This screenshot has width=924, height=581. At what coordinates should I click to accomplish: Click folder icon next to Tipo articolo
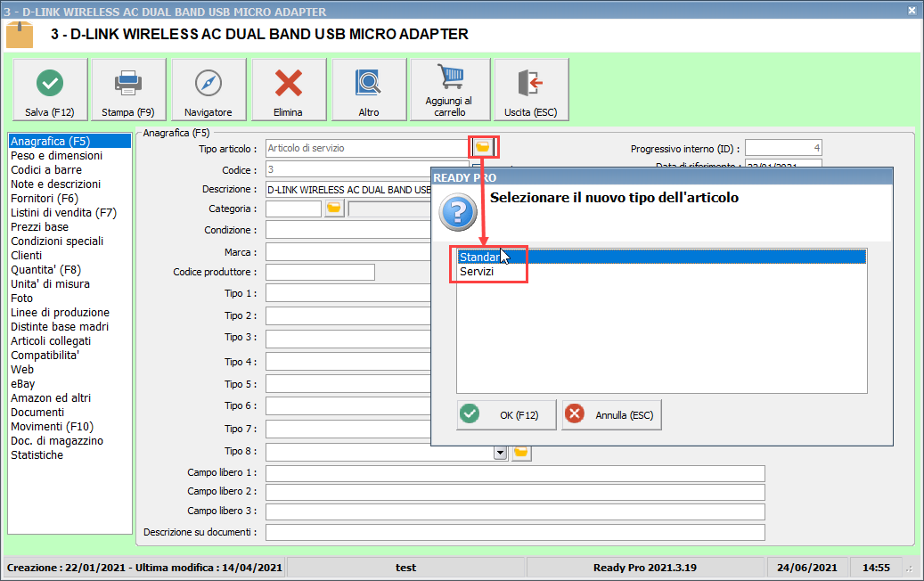483,147
